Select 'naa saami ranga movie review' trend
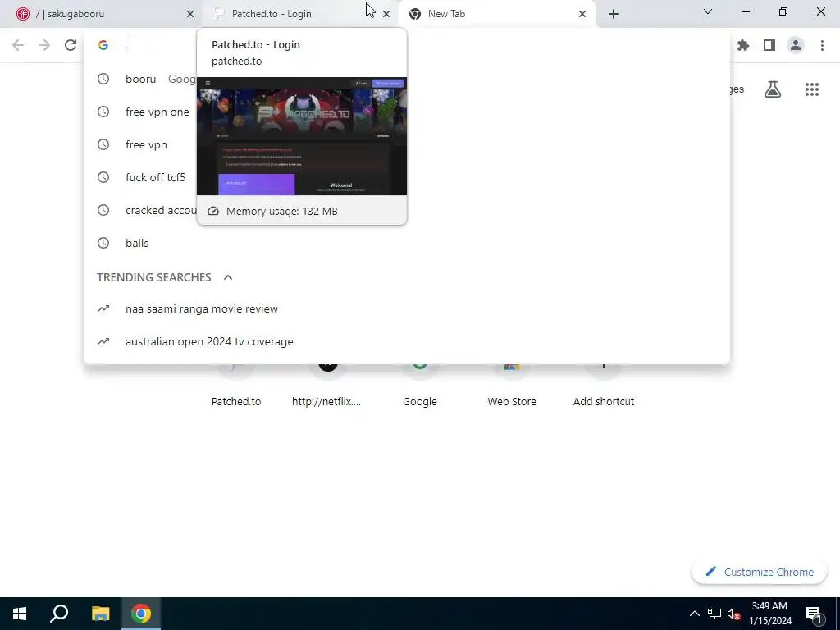 click(x=407, y=309)
